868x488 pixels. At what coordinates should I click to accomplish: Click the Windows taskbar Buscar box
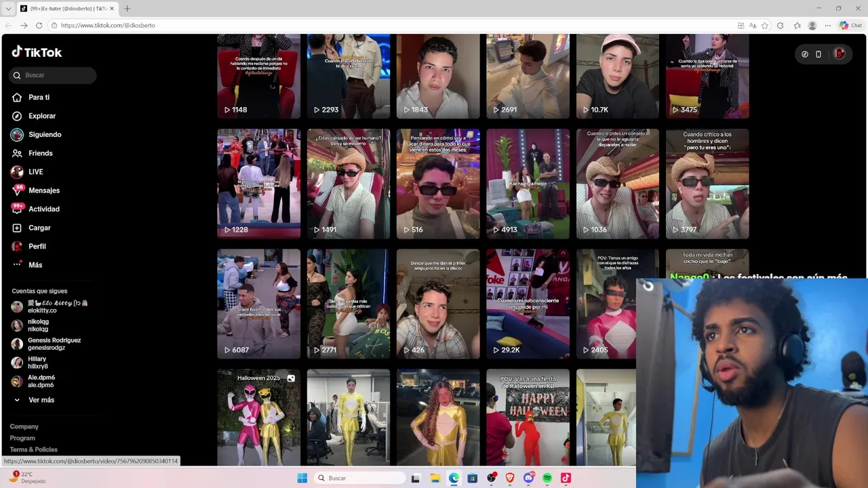tap(360, 478)
